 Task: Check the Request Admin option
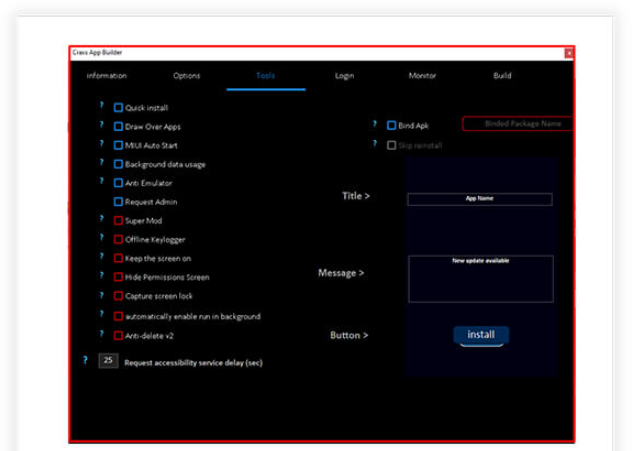118,202
